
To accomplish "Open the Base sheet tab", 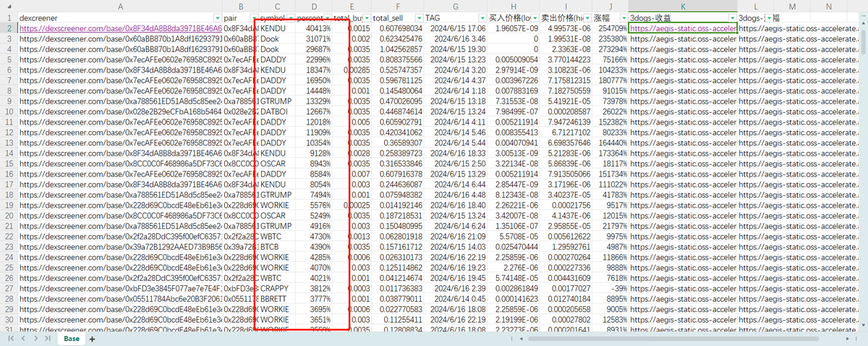I will tap(72, 339).
